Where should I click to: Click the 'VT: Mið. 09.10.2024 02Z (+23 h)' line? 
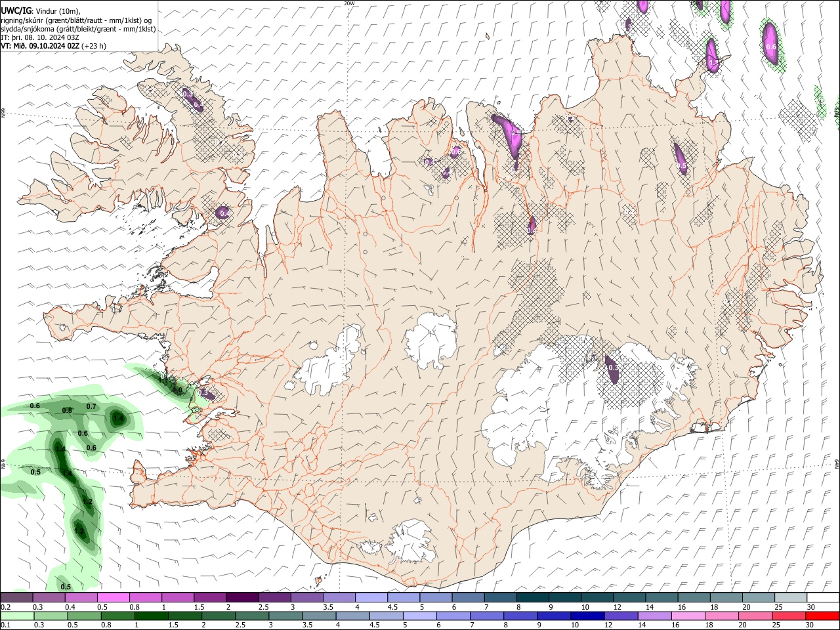point(53,46)
